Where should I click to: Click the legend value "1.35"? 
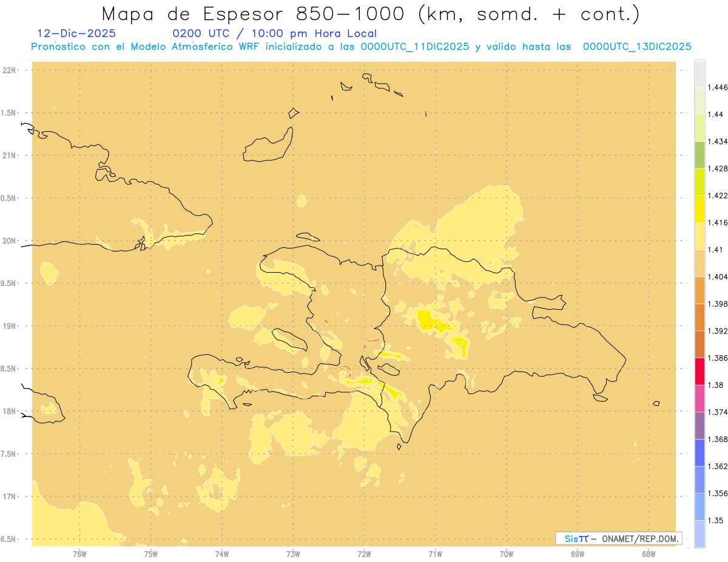[716, 520]
